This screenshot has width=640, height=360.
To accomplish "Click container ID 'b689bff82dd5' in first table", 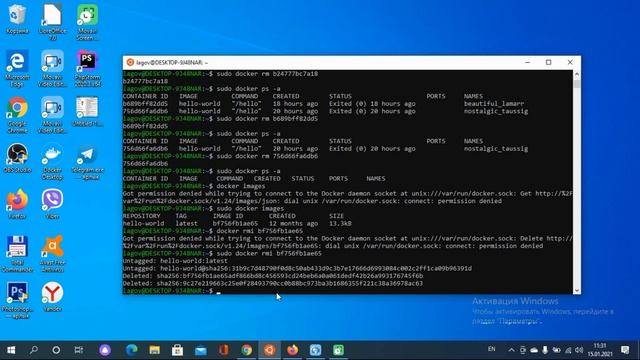I will coord(145,104).
